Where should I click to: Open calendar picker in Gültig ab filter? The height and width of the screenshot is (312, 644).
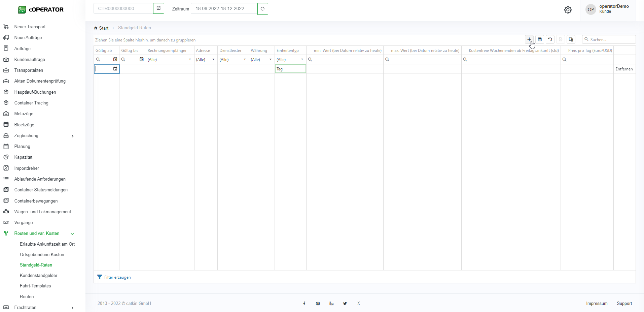point(115,59)
